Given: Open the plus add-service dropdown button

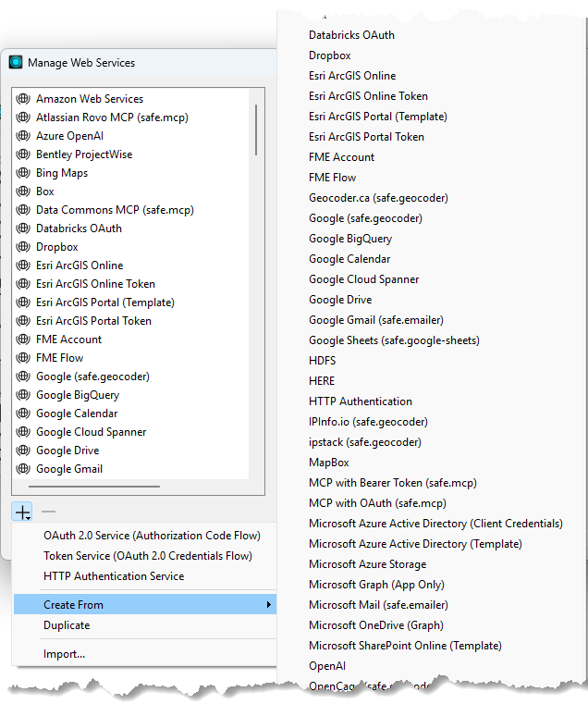Looking at the screenshot, I should (x=22, y=512).
